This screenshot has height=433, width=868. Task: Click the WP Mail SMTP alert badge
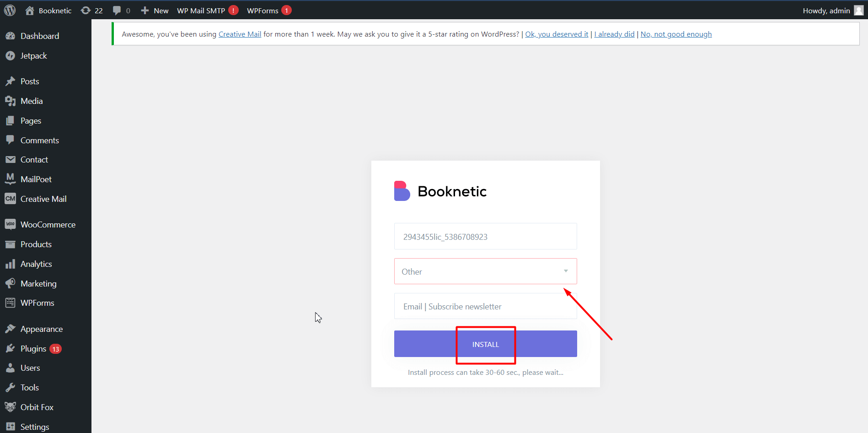(233, 11)
